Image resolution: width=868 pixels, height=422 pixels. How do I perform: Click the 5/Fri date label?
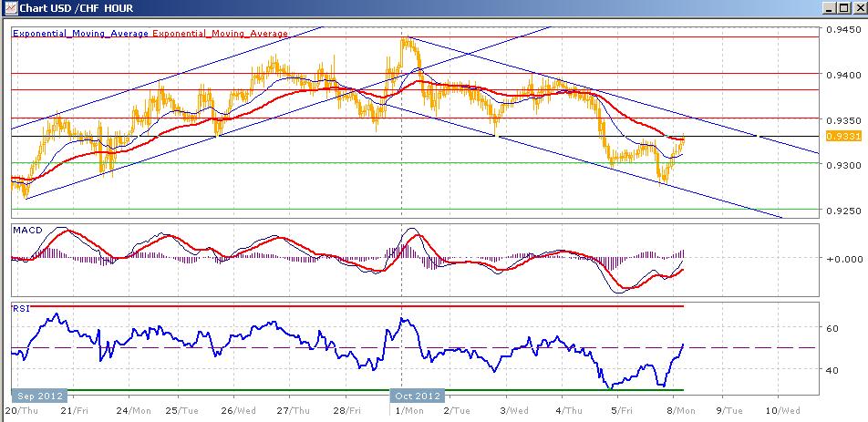coord(621,410)
